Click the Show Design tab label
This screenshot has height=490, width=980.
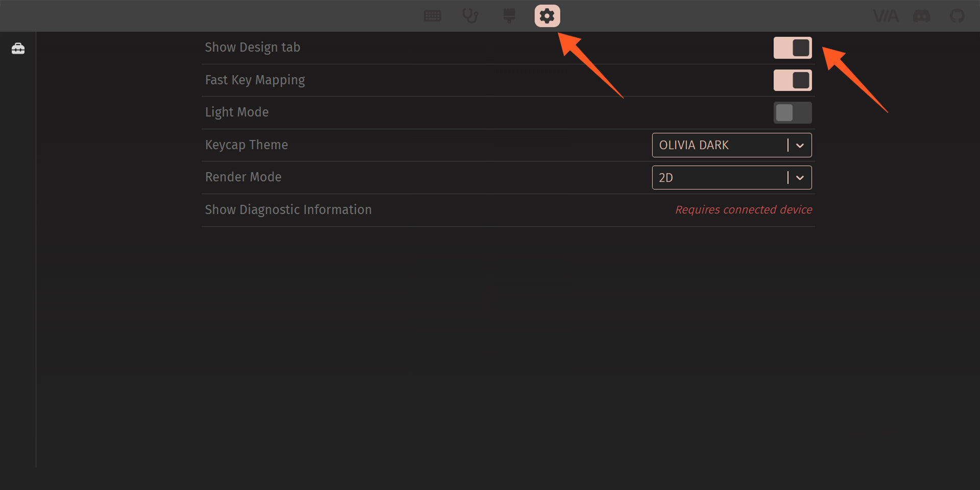tap(253, 47)
